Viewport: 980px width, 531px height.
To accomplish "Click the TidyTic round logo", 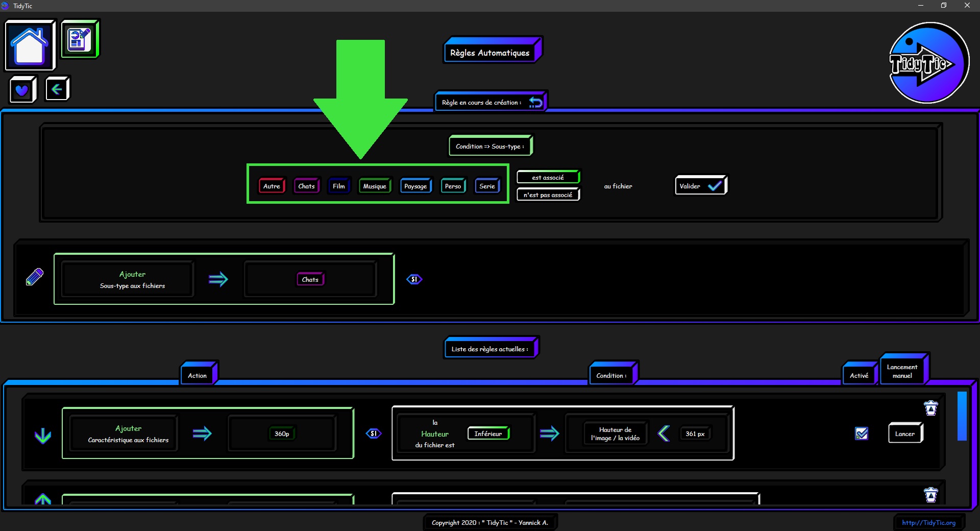I will [928, 63].
